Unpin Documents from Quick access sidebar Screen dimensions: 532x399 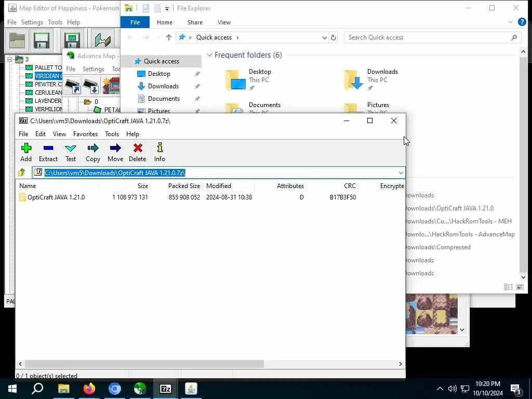click(x=197, y=99)
